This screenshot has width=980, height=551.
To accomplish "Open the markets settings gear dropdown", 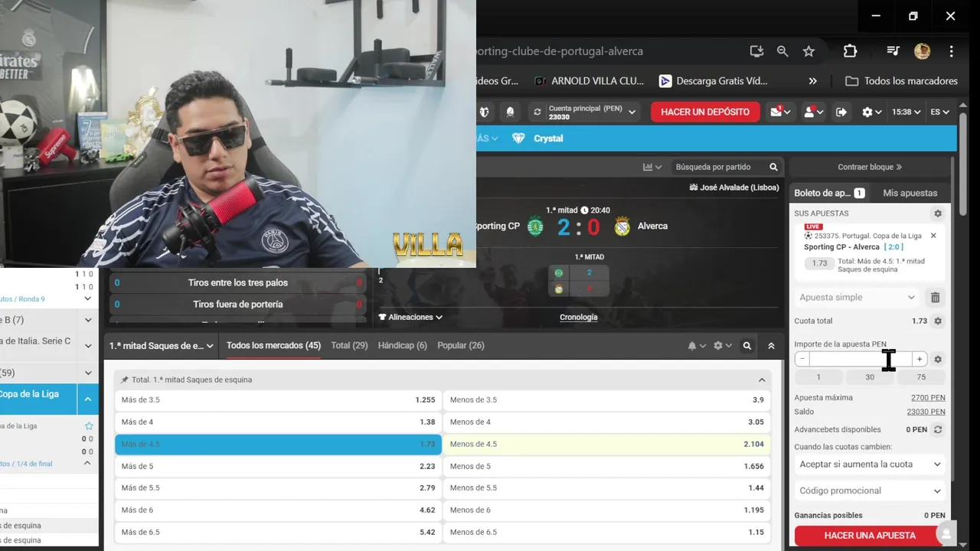I will (722, 346).
